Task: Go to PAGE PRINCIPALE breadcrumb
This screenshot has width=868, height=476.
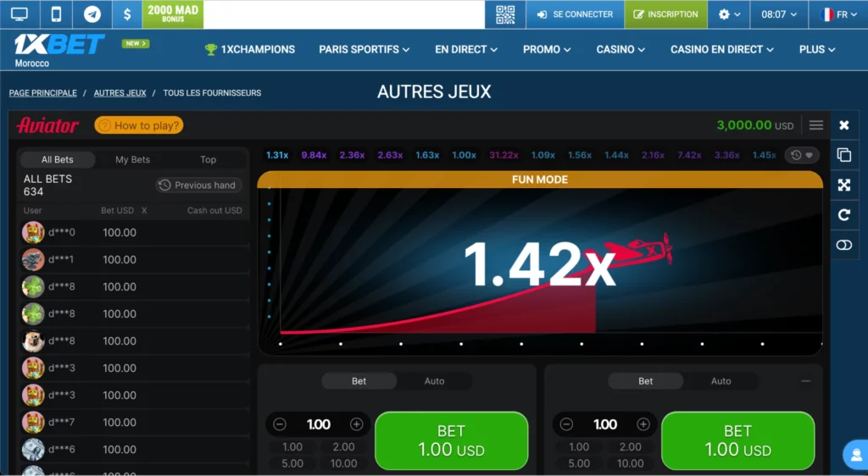Action: point(43,93)
